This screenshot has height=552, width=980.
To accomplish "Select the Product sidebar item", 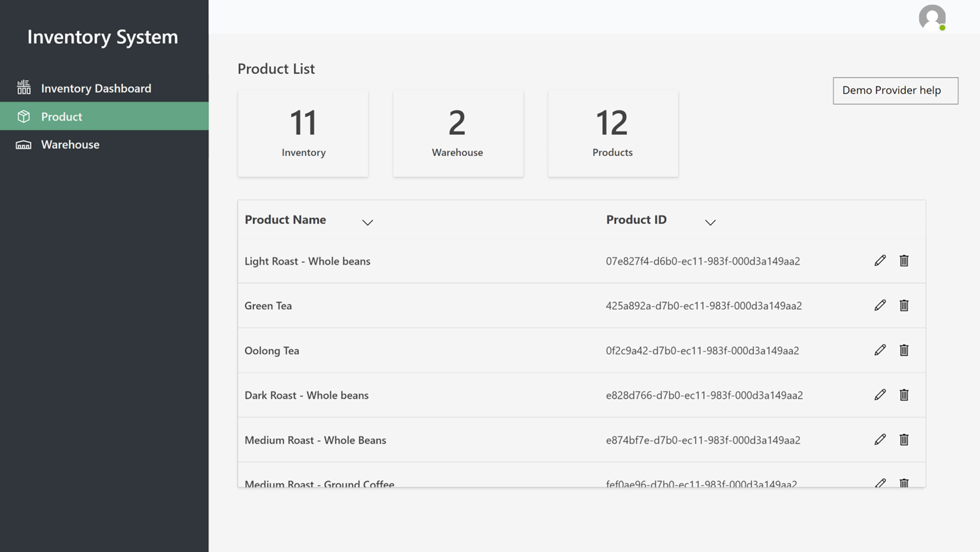I will pyautogui.click(x=62, y=116).
